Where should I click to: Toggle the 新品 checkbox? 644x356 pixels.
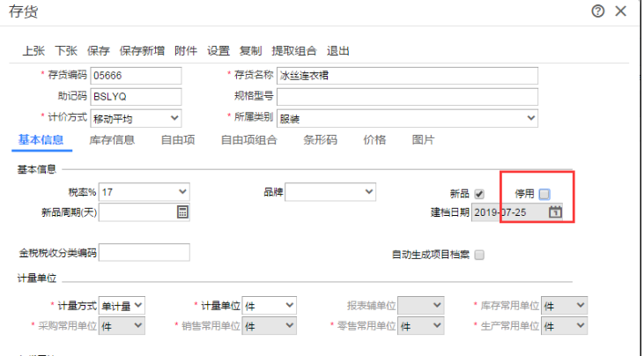[479, 194]
